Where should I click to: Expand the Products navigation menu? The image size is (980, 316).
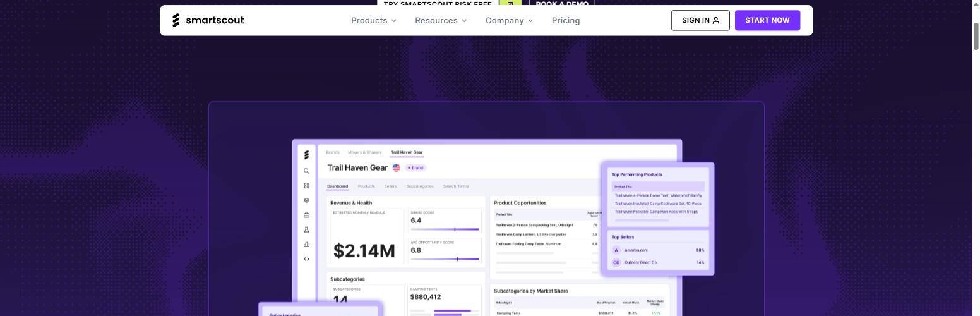(374, 20)
